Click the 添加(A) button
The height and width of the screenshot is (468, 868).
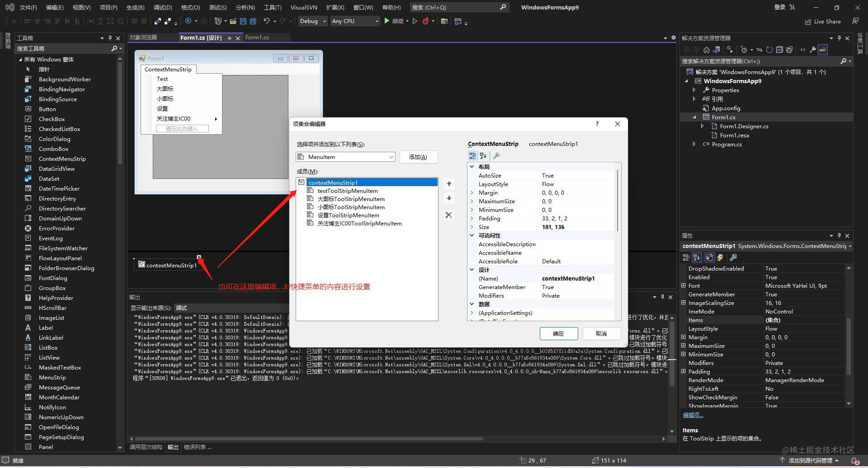(418, 157)
